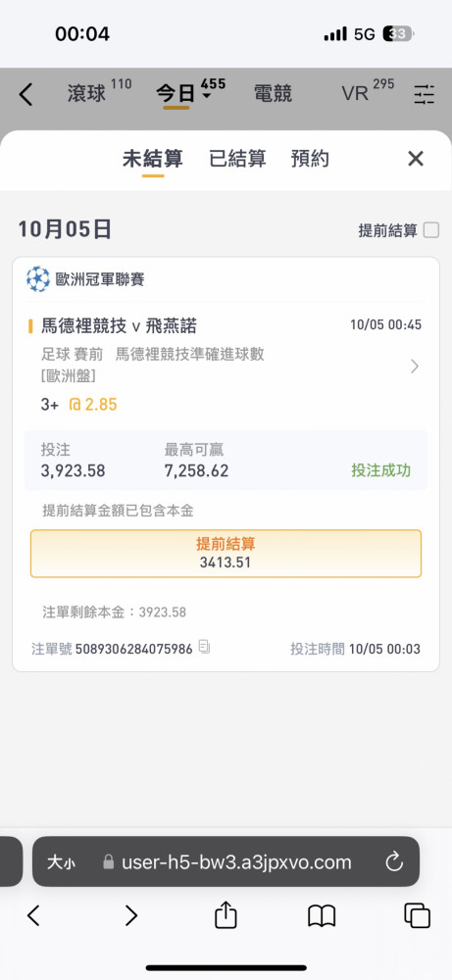This screenshot has width=452, height=980.
Task: Reload the page with the refresh icon
Action: tap(394, 863)
